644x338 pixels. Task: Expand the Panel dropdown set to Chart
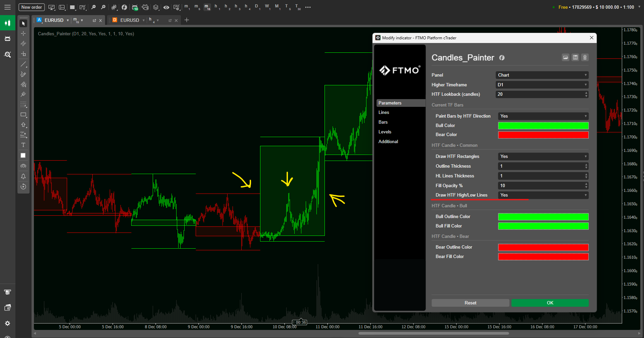point(542,75)
